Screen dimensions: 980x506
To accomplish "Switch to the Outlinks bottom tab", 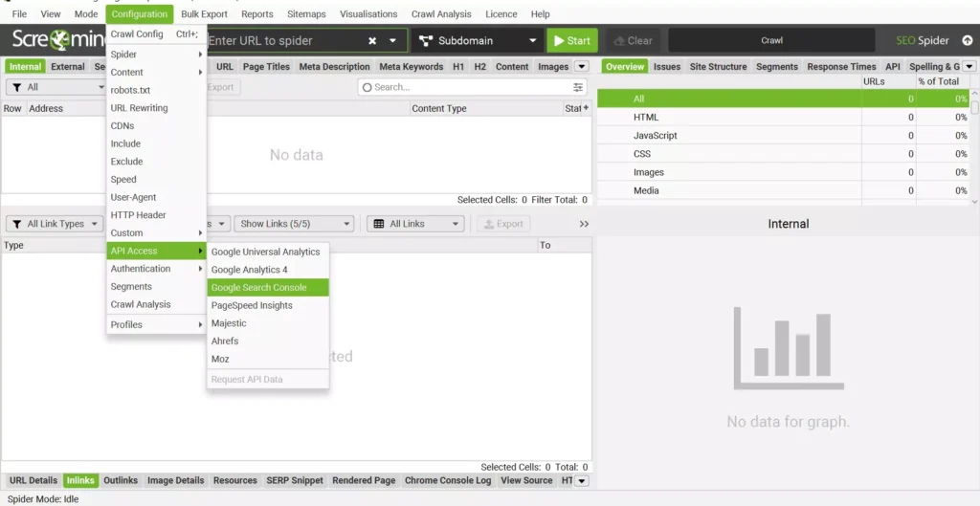I will point(121,480).
